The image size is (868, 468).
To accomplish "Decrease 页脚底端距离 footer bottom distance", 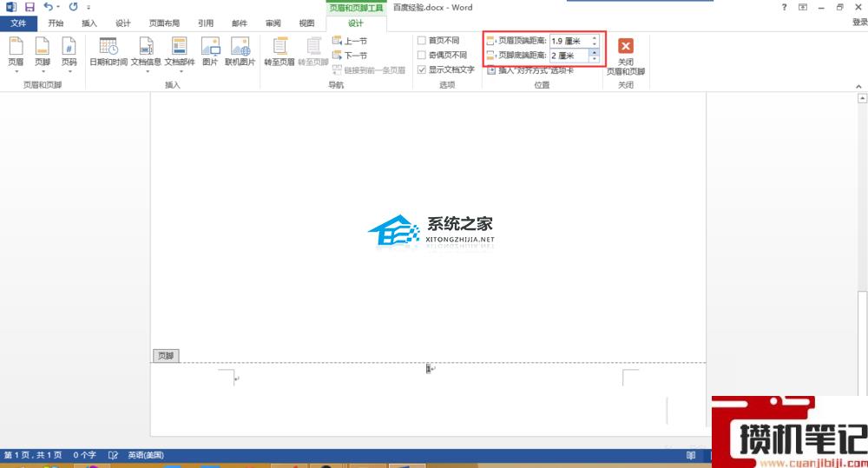I will [x=595, y=58].
